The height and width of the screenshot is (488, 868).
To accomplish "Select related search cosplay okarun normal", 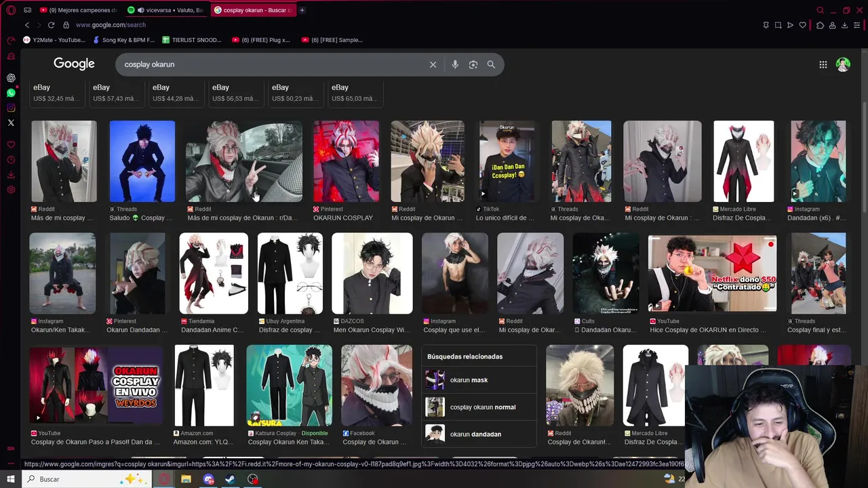I will point(479,407).
